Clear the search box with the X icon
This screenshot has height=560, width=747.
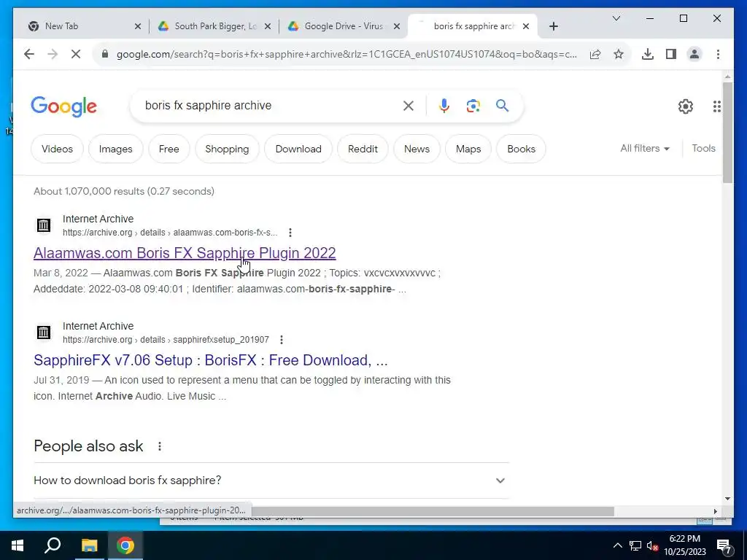coord(409,106)
